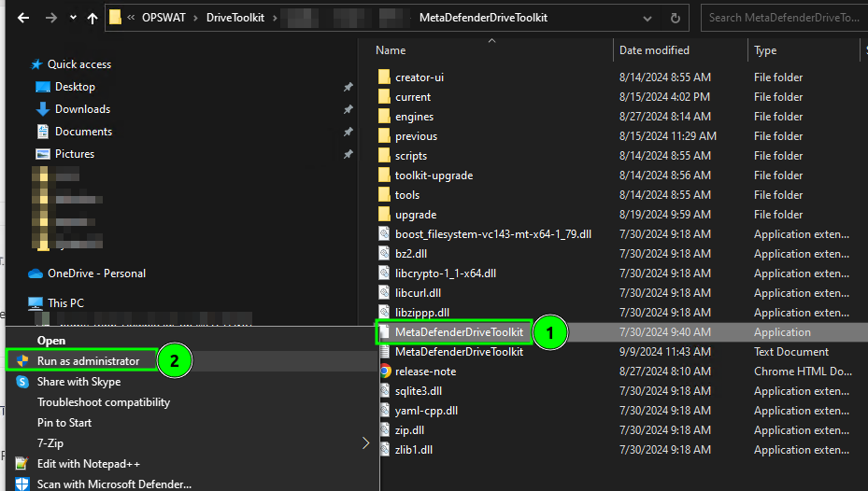The image size is (868, 491).
Task: Select libcurl.dll file
Action: [x=418, y=293]
